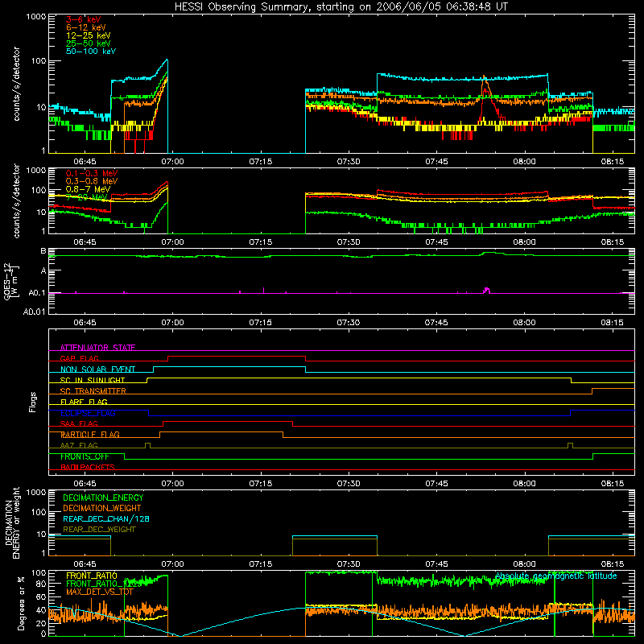
Task: Click the orange 0.3-0.8 MeV legend label
Action: (92, 181)
